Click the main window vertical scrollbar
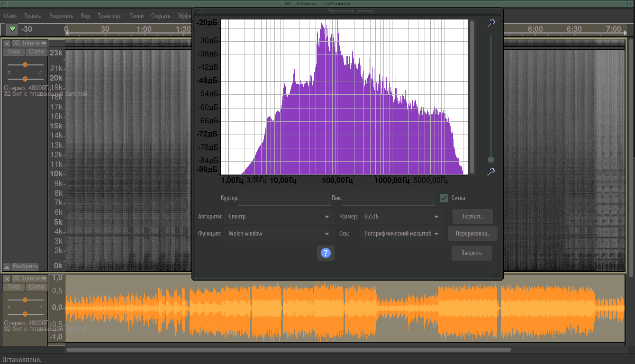Viewport: 635px width, 364px height. (x=631, y=158)
